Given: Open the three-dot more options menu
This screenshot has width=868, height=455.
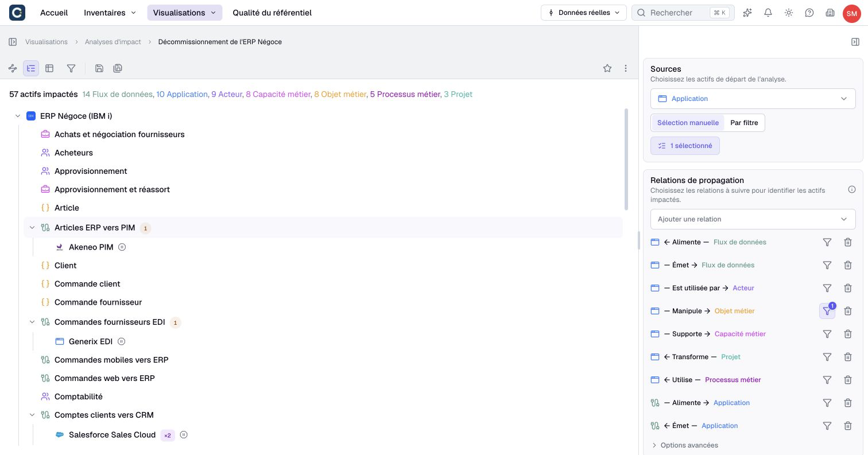Looking at the screenshot, I should coord(626,68).
